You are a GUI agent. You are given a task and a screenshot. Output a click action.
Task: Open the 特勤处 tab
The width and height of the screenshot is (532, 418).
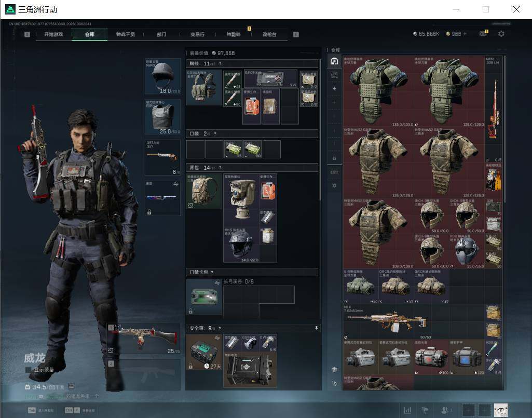(x=234, y=34)
